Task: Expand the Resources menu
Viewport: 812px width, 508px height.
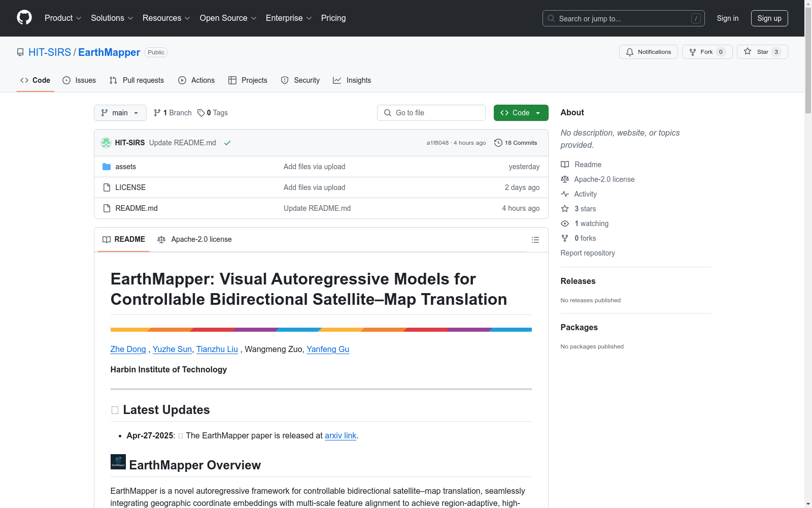Action: tap(166, 18)
